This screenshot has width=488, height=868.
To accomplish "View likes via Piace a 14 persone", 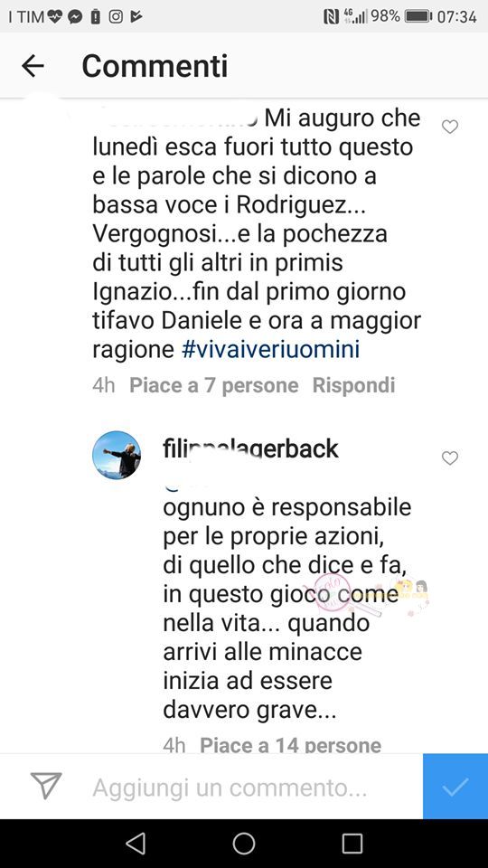I will 290,745.
